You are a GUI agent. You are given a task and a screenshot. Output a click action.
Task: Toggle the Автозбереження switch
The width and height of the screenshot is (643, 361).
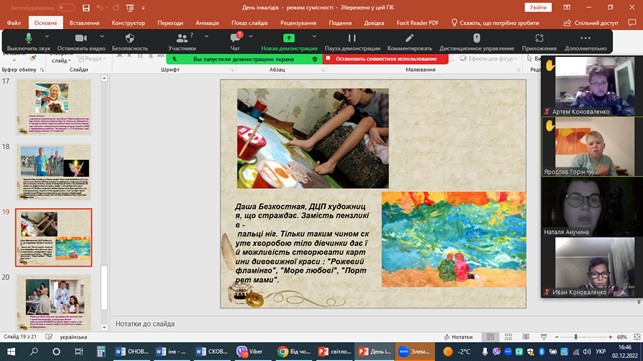(x=66, y=8)
